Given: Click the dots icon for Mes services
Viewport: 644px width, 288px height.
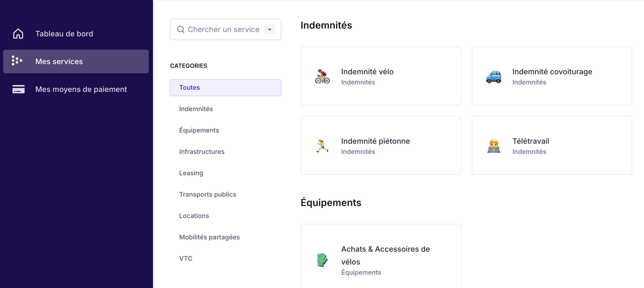Looking at the screenshot, I should point(17,61).
